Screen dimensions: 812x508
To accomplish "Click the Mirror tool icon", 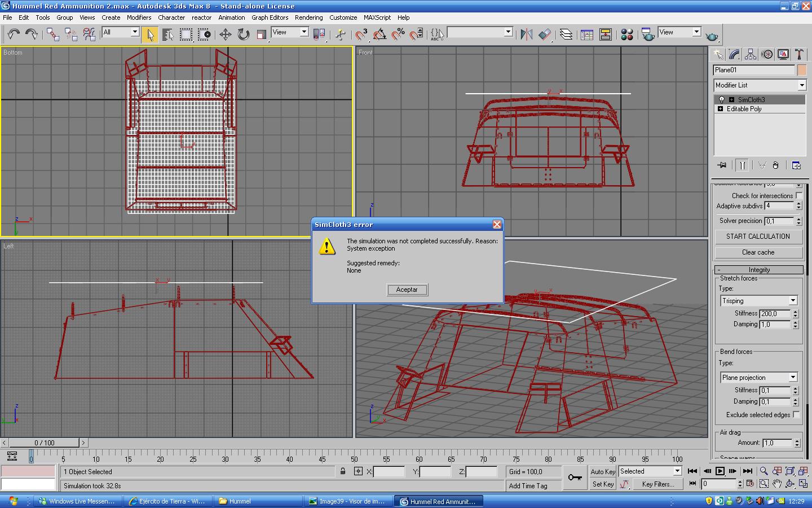I will [526, 34].
